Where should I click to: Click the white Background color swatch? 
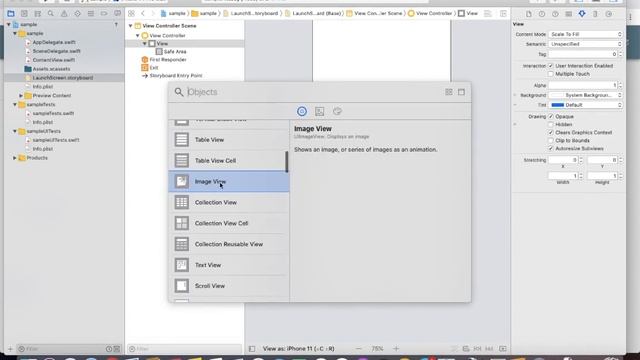(x=557, y=95)
